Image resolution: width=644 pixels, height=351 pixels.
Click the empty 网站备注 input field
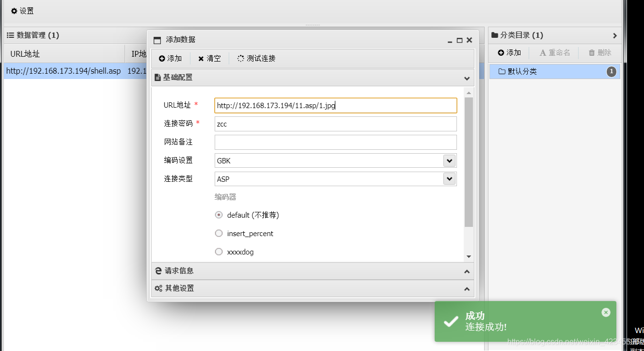(335, 142)
